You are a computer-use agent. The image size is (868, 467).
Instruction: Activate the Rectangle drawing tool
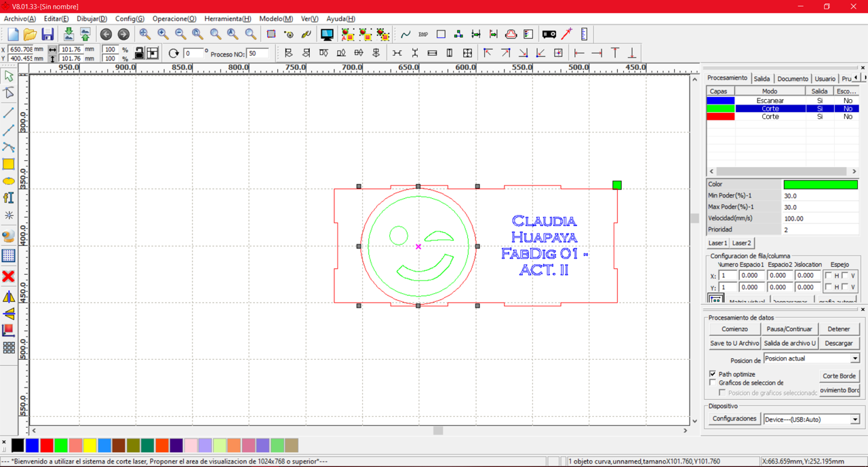9,164
